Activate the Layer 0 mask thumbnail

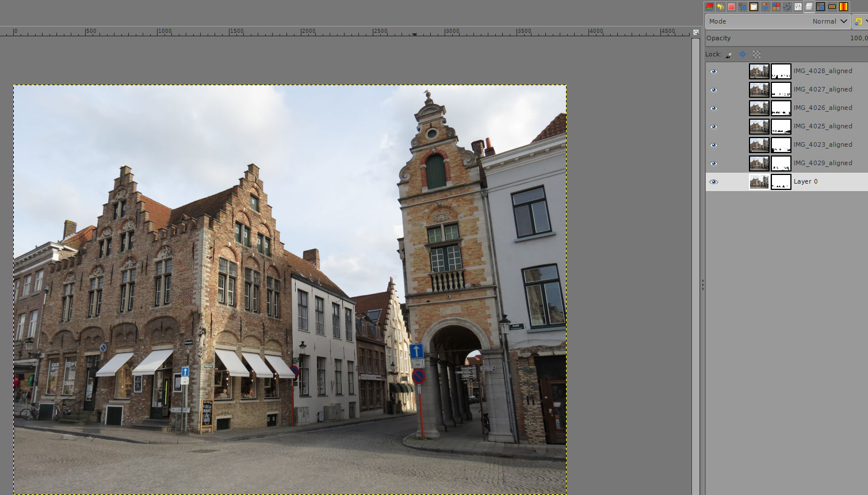coord(781,182)
